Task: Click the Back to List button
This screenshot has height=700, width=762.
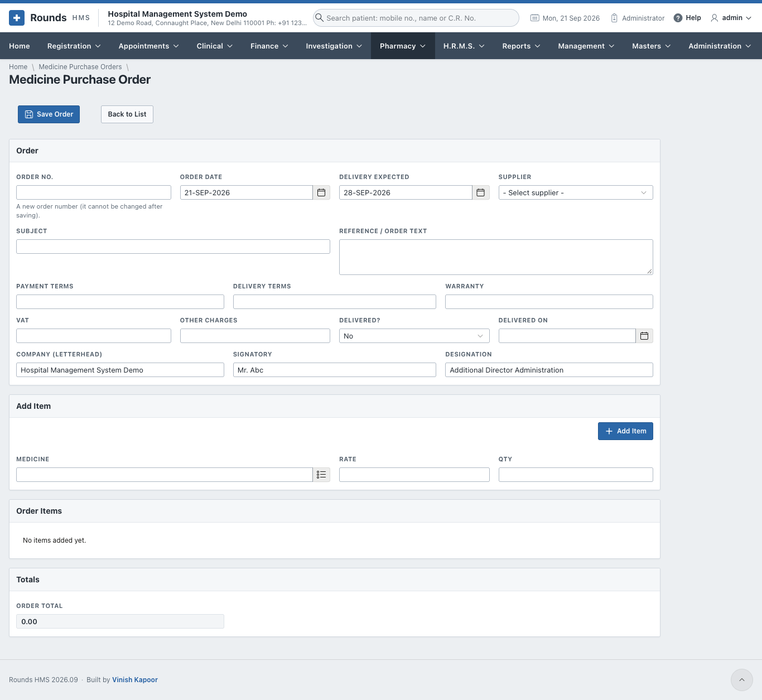Action: [127, 114]
